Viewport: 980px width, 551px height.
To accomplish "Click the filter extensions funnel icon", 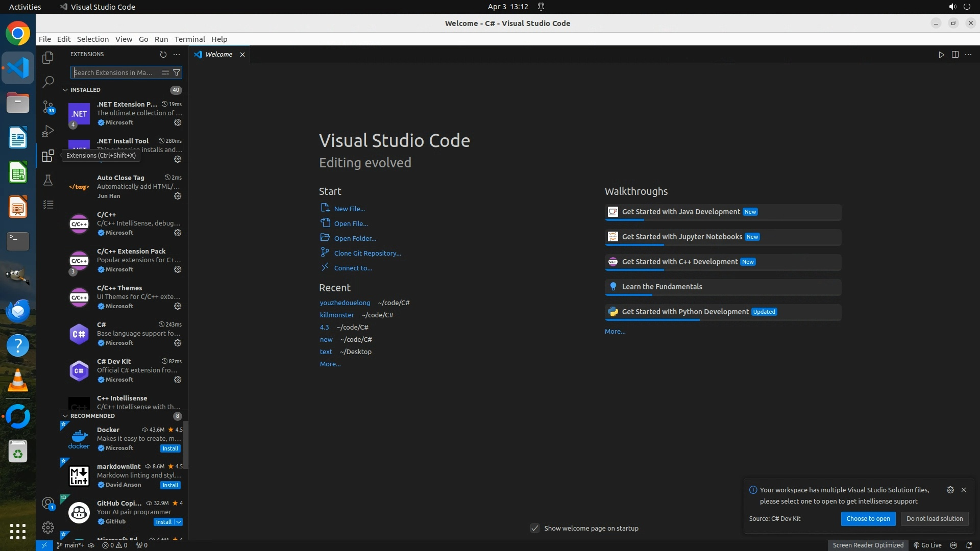I will (177, 72).
